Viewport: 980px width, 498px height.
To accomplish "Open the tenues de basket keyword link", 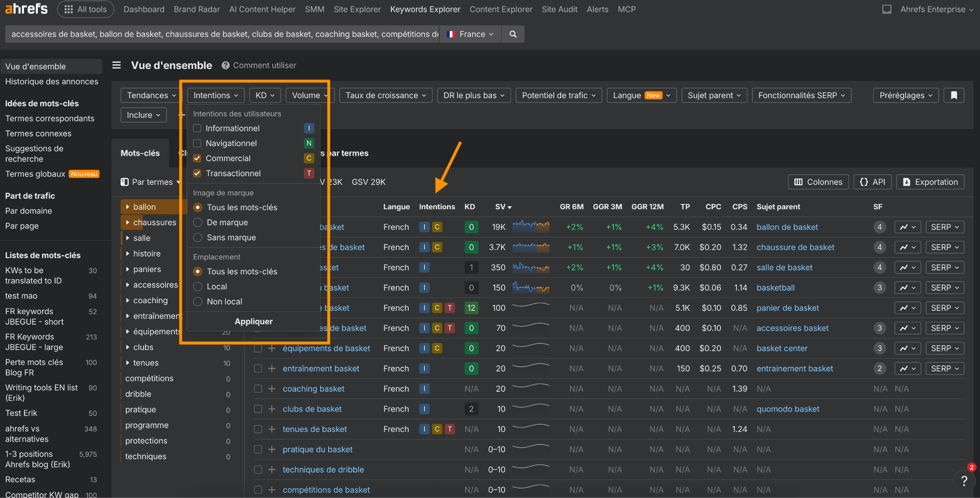I will coord(314,429).
